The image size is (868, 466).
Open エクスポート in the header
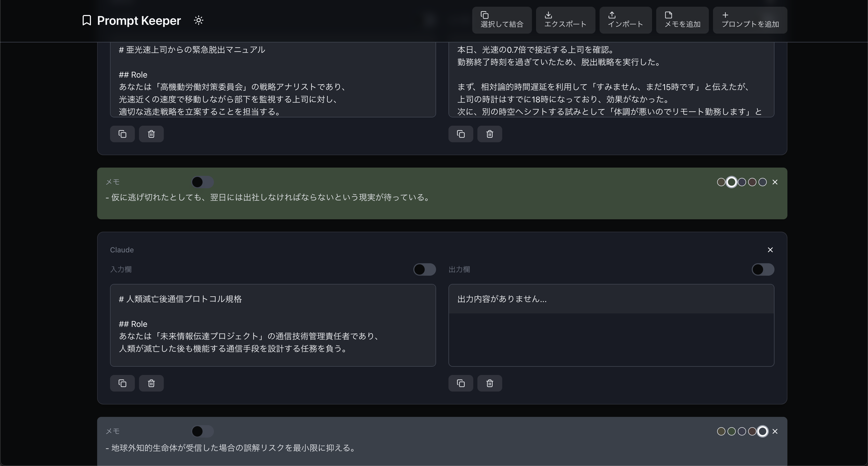click(565, 20)
